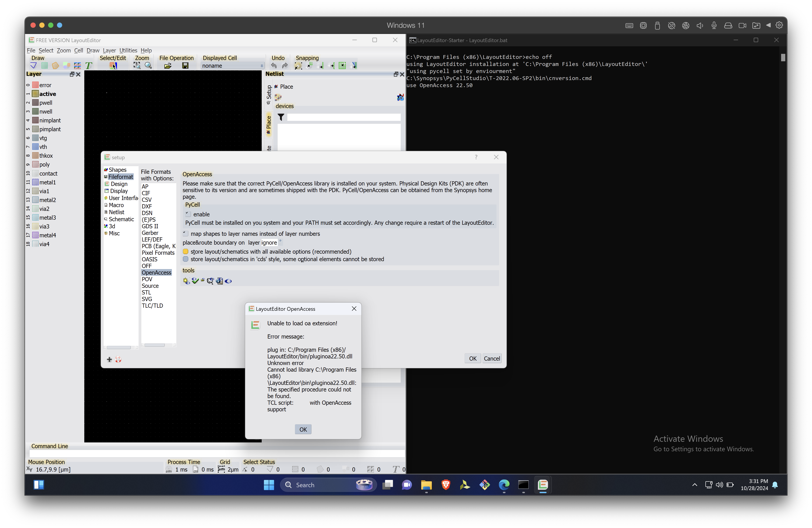This screenshot has height=528, width=812.
Task: Click the last Snapping toolbar icon
Action: [x=354, y=66]
